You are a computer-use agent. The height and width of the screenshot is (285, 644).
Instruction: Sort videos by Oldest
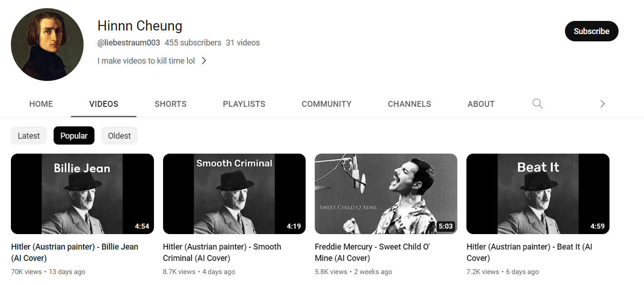click(x=119, y=135)
